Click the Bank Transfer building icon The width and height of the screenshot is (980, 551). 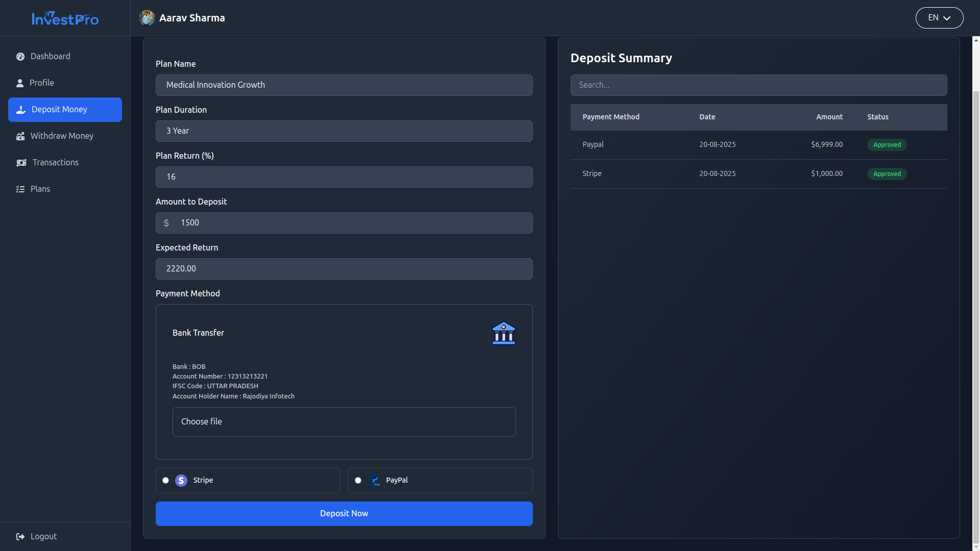point(503,333)
